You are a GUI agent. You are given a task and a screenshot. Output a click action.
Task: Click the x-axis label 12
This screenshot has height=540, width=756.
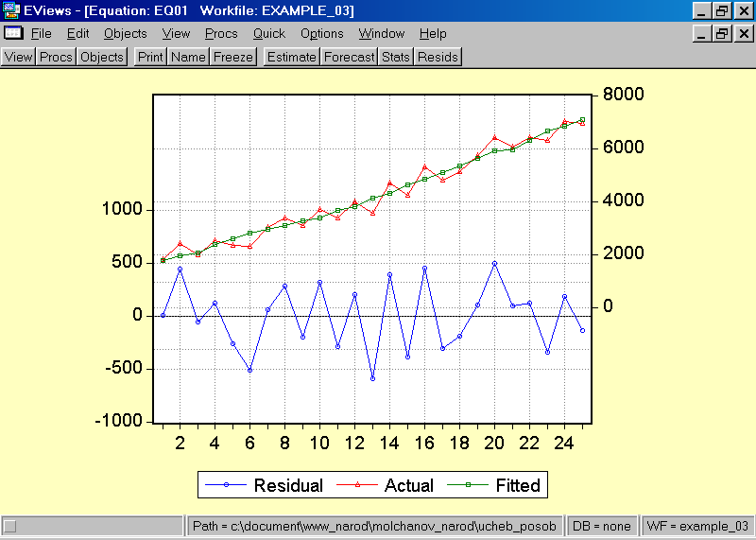click(354, 443)
